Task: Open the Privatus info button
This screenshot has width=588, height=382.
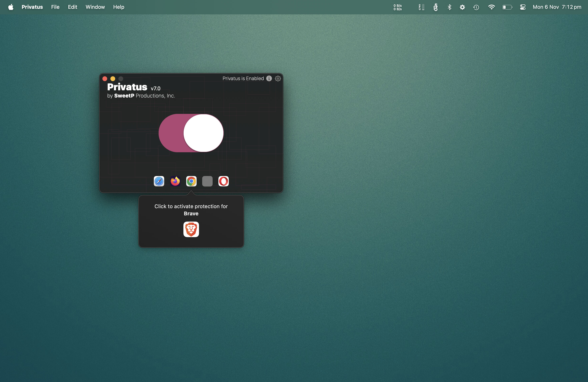Action: [x=269, y=79]
